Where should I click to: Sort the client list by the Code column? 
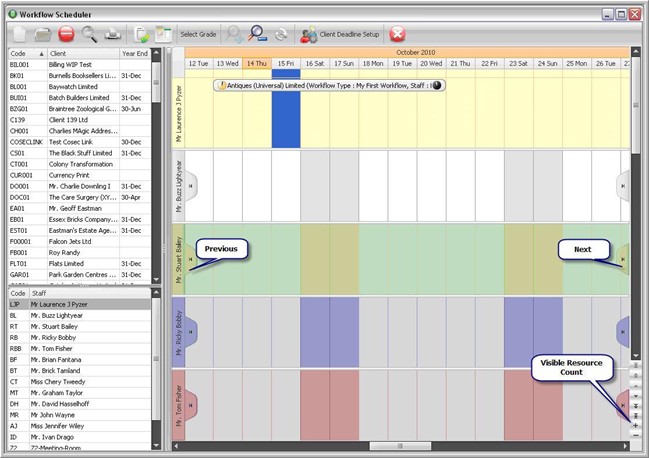pos(27,53)
